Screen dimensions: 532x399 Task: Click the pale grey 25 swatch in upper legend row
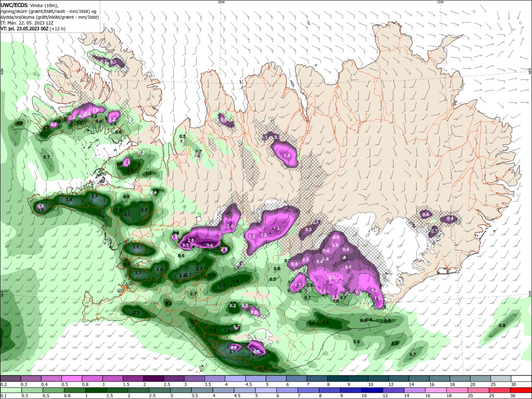click(x=501, y=379)
